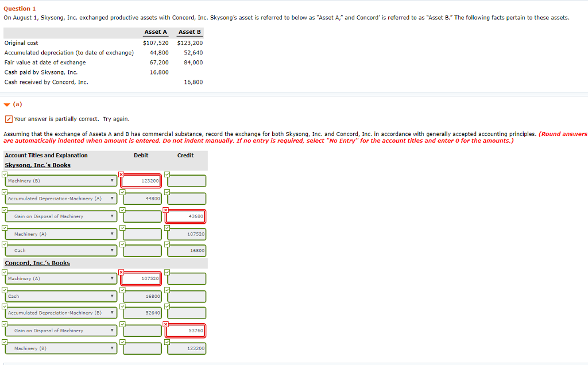The image size is (588, 365).
Task: Open the Cash account dropdown in Concord's books
Action: tap(112, 296)
